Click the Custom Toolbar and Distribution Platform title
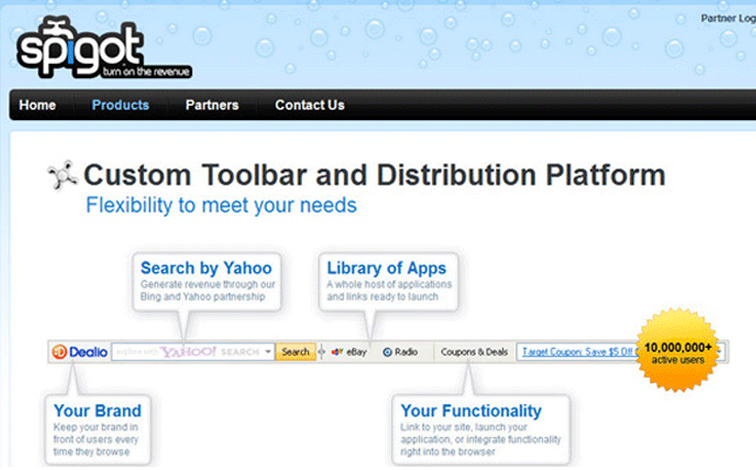 [x=375, y=175]
